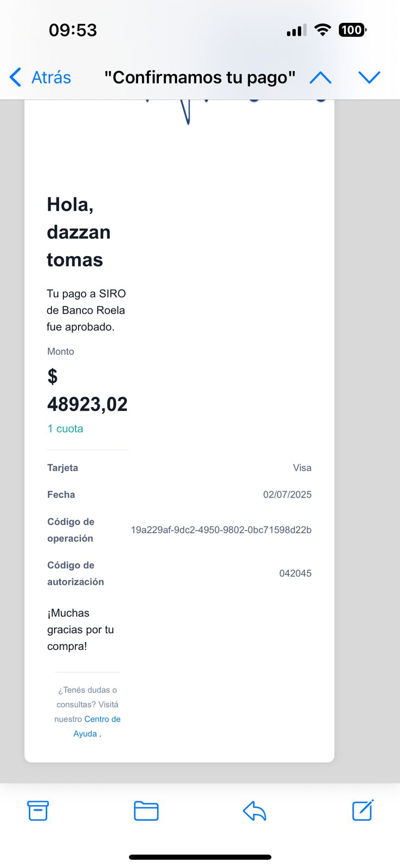Jump to next message with down arrow
Viewport: 400px width, 868px height.
(x=369, y=78)
